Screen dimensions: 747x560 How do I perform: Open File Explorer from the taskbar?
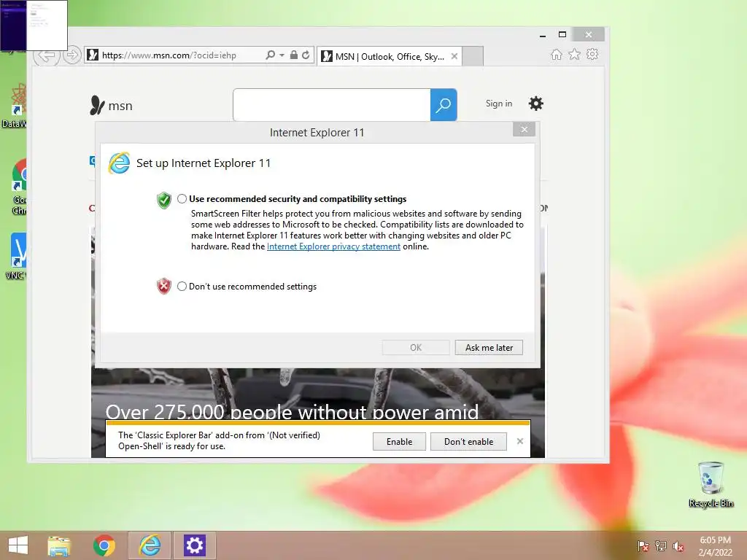tap(59, 545)
